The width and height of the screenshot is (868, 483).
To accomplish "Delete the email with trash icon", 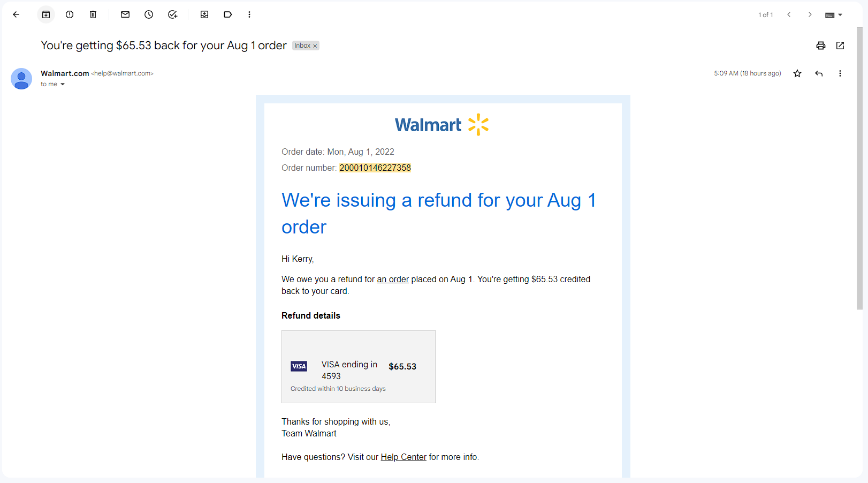I will (93, 14).
